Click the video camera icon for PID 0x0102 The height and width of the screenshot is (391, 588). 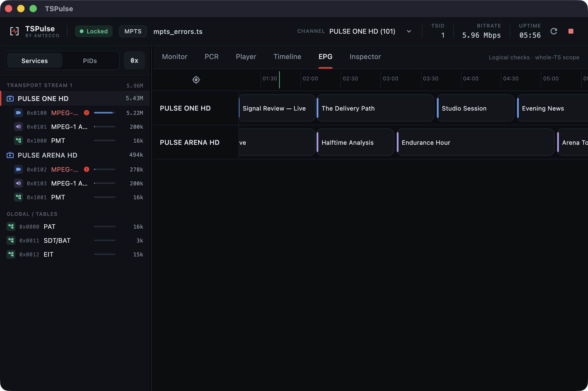pyautogui.click(x=18, y=169)
